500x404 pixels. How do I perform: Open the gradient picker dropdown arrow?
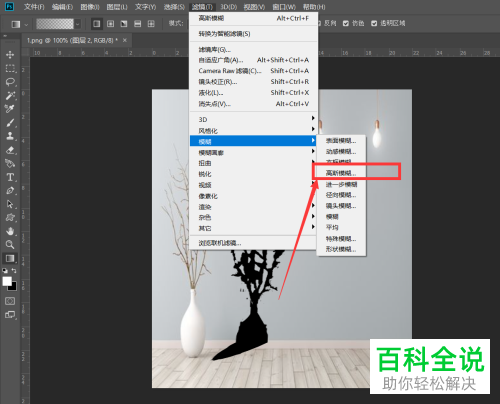click(77, 24)
